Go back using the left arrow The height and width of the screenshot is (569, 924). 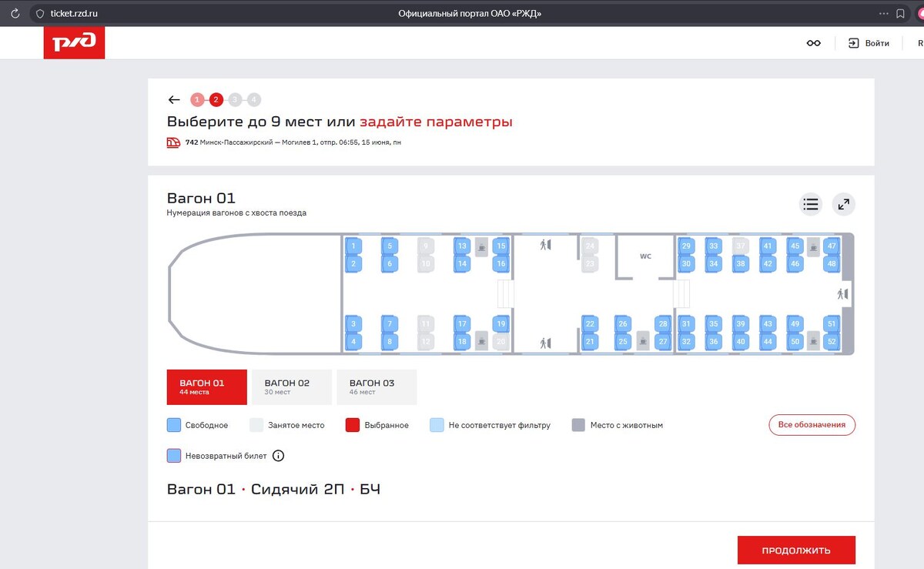[x=174, y=99]
